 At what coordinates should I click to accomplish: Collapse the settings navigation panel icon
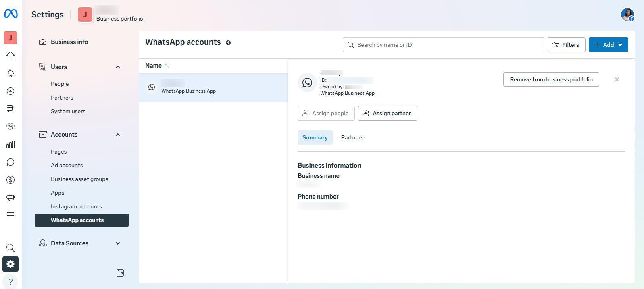click(120, 273)
